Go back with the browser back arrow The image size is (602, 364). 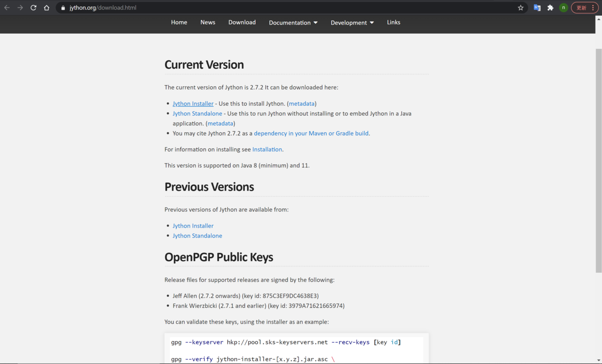coord(7,8)
